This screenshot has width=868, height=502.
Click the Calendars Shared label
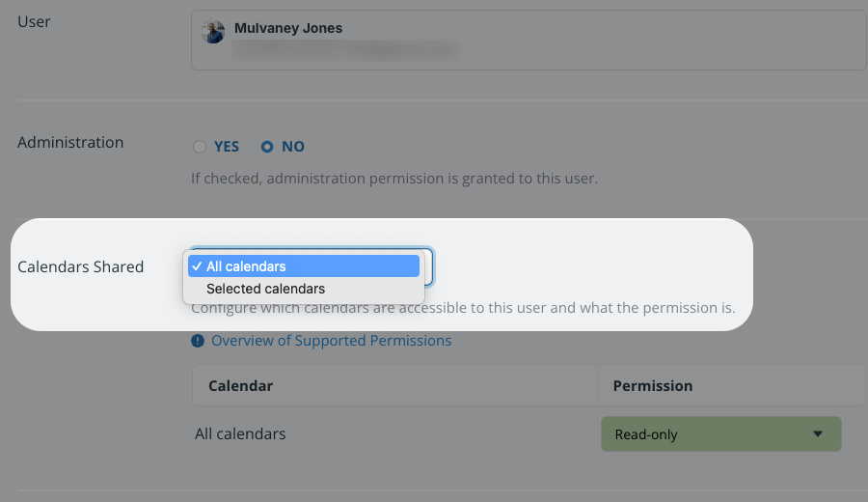tap(81, 266)
